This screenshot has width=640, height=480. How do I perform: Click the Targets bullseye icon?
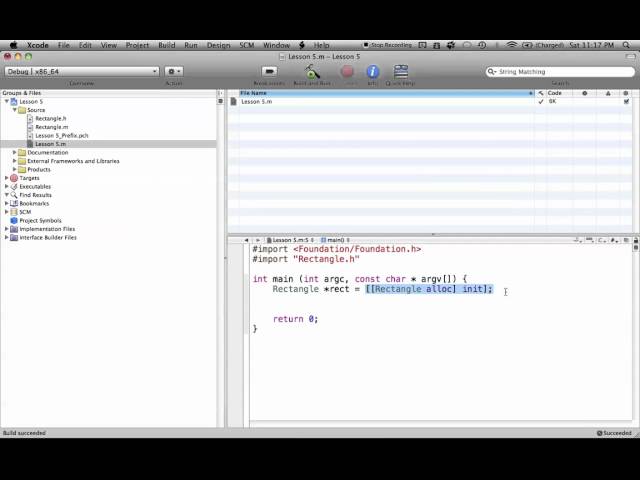pyautogui.click(x=14, y=178)
